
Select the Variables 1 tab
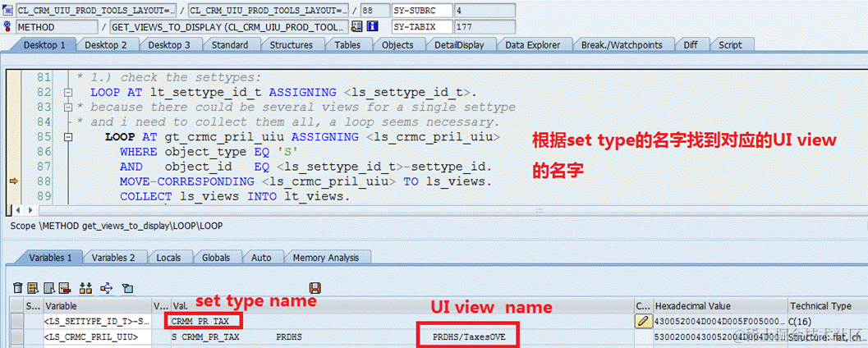(x=50, y=257)
